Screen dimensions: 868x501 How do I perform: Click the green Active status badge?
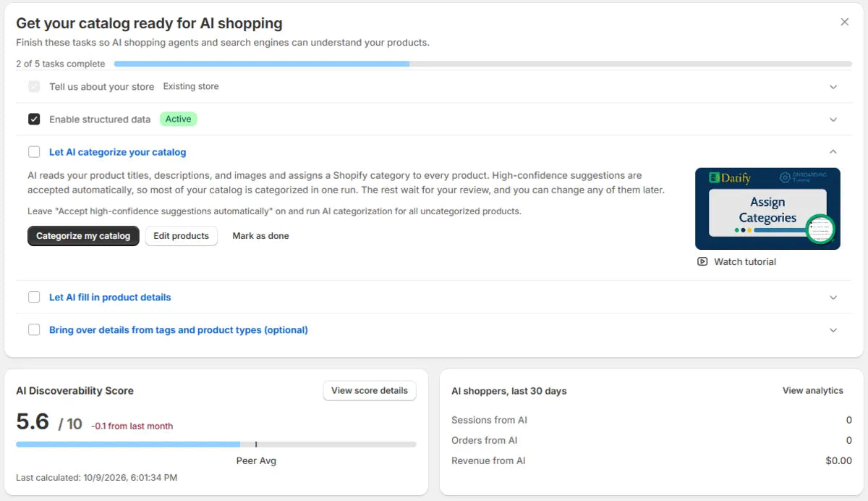(178, 119)
